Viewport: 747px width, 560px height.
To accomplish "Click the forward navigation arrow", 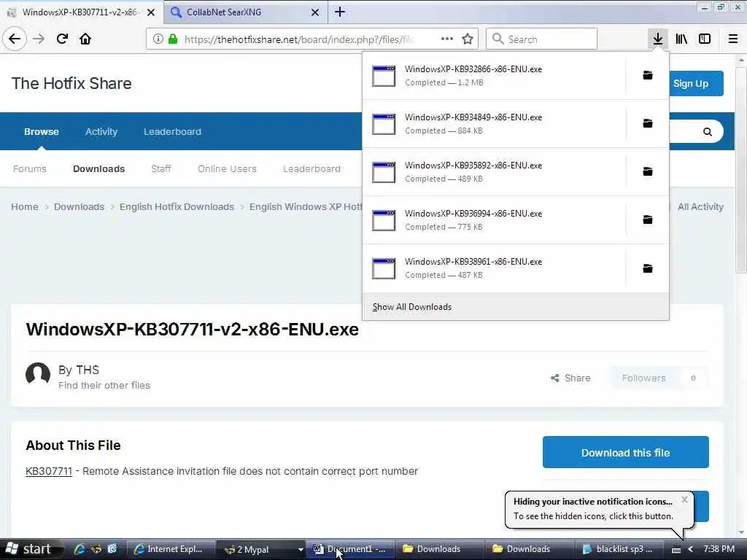I will coord(39,39).
